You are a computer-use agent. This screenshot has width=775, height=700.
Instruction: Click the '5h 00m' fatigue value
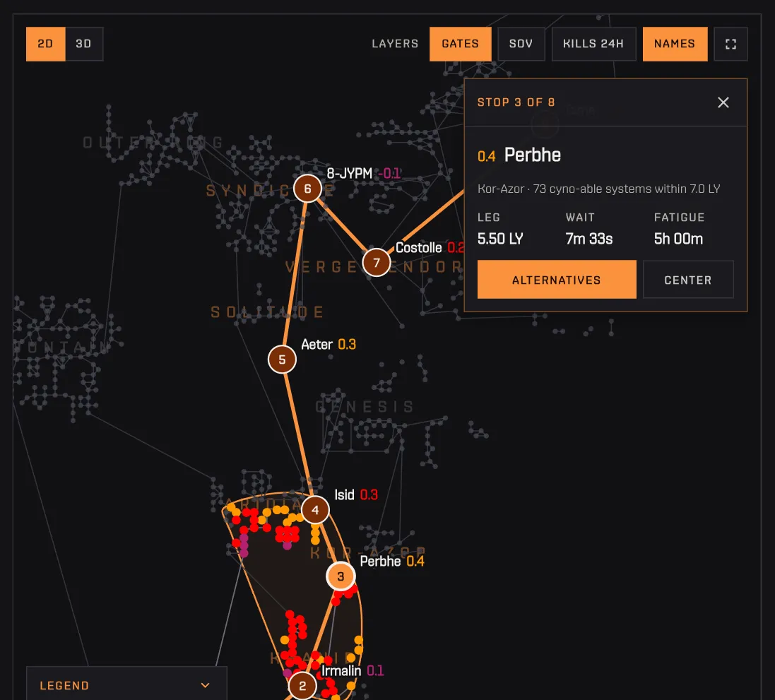tap(678, 239)
